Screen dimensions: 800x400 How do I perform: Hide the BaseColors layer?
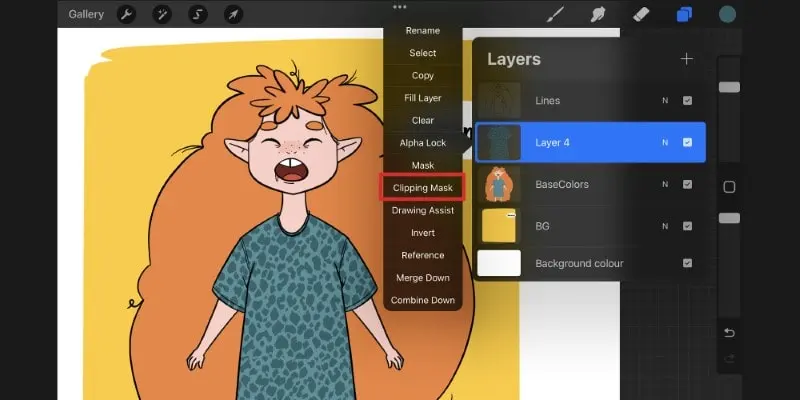[687, 184]
